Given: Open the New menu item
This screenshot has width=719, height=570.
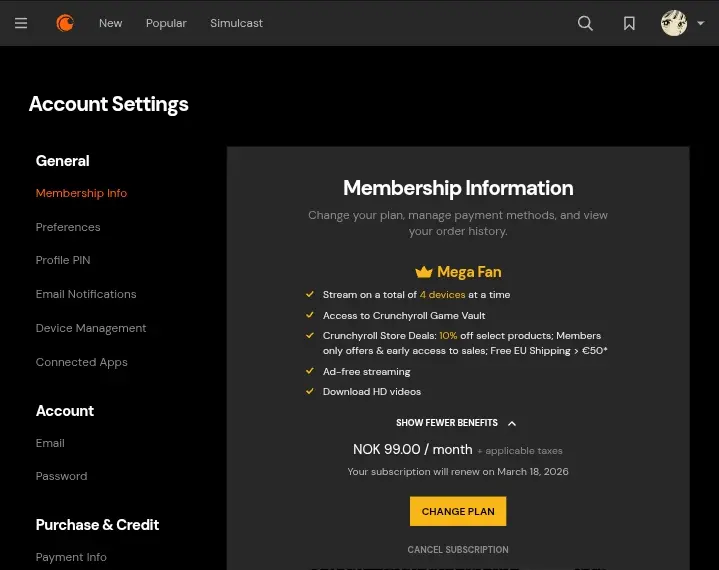Looking at the screenshot, I should 111,23.
